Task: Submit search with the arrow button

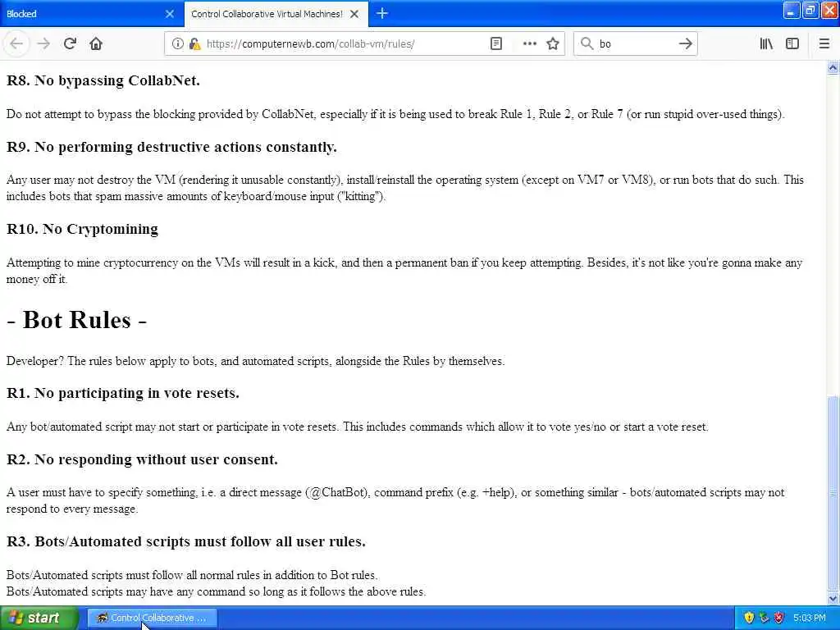Action: 685,44
